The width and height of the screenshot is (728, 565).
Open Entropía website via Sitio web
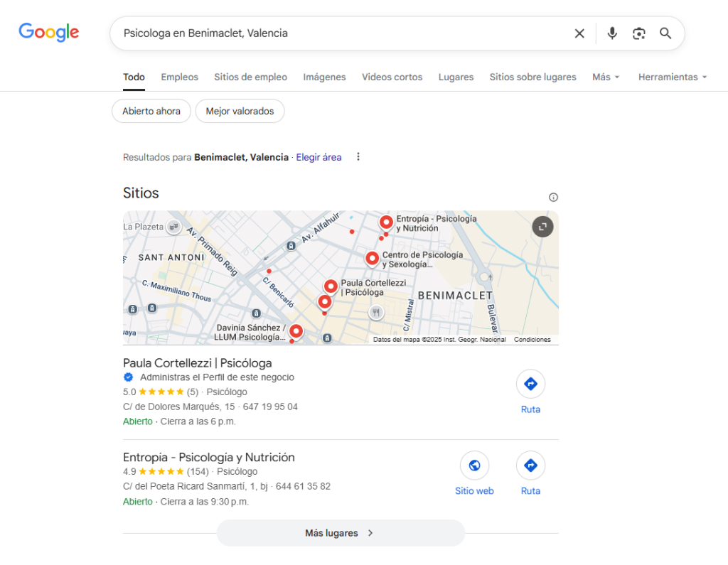click(x=474, y=466)
